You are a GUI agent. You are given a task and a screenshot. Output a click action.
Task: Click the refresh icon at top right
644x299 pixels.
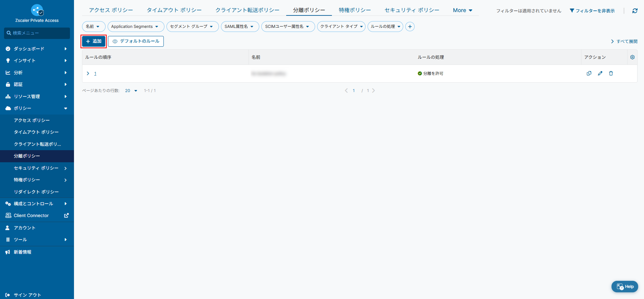click(635, 11)
